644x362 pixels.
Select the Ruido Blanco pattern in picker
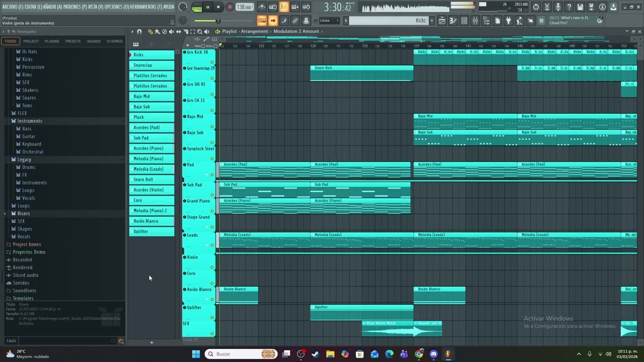(151, 221)
